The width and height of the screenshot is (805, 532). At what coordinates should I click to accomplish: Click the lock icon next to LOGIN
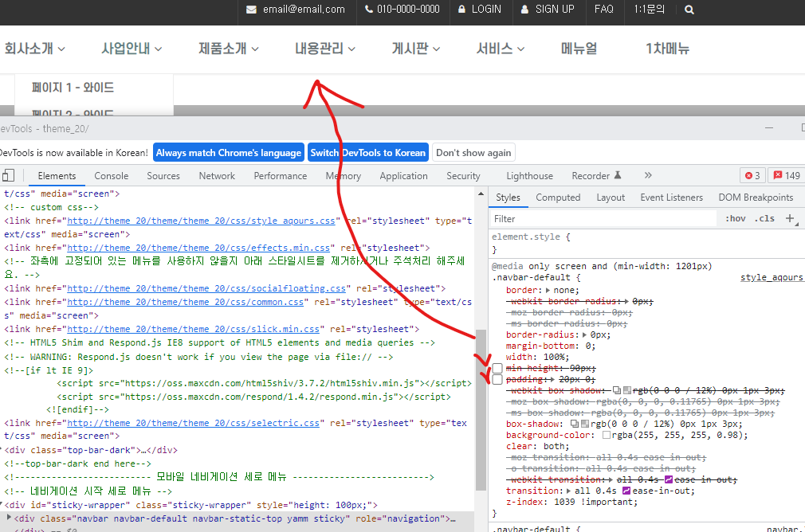coord(461,9)
